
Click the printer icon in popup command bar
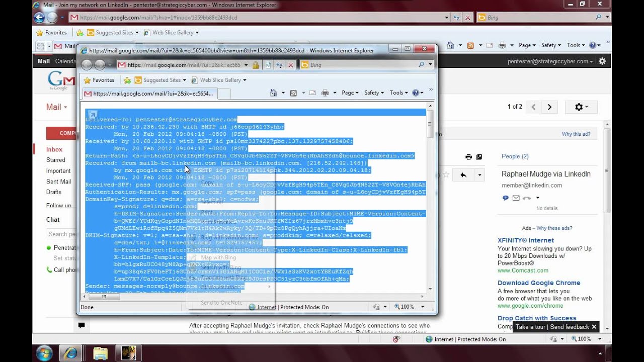pyautogui.click(x=325, y=93)
